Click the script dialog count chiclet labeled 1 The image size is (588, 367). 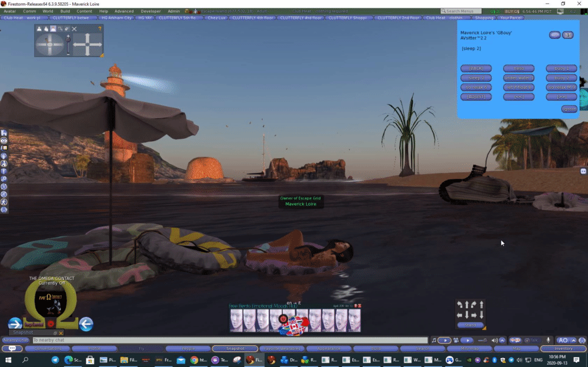point(568,35)
